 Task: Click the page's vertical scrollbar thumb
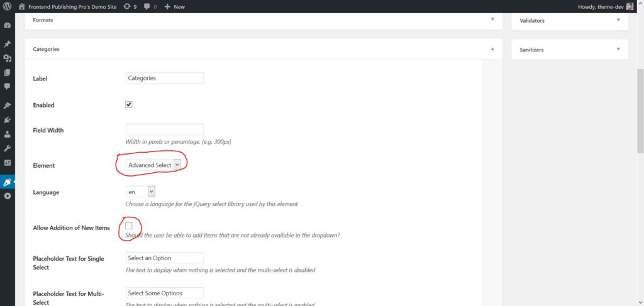pos(640,111)
